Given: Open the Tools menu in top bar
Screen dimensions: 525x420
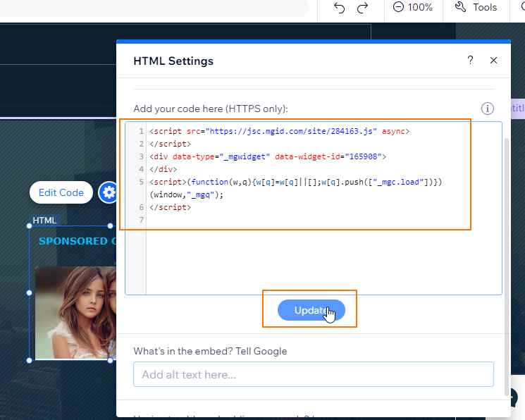Looking at the screenshot, I should [x=476, y=7].
